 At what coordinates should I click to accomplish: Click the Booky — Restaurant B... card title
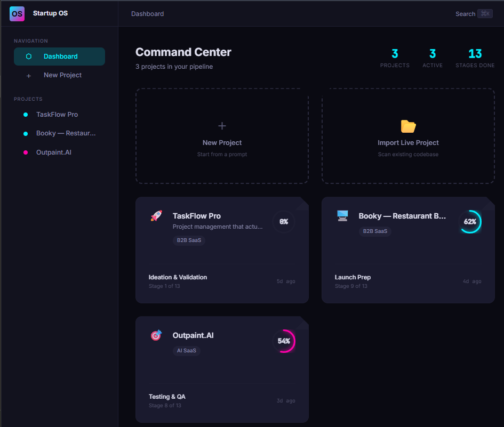[x=402, y=216]
